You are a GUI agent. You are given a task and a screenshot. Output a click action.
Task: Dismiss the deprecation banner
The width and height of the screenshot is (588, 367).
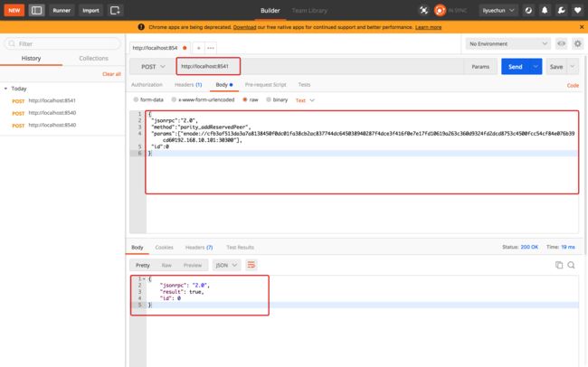pos(582,27)
